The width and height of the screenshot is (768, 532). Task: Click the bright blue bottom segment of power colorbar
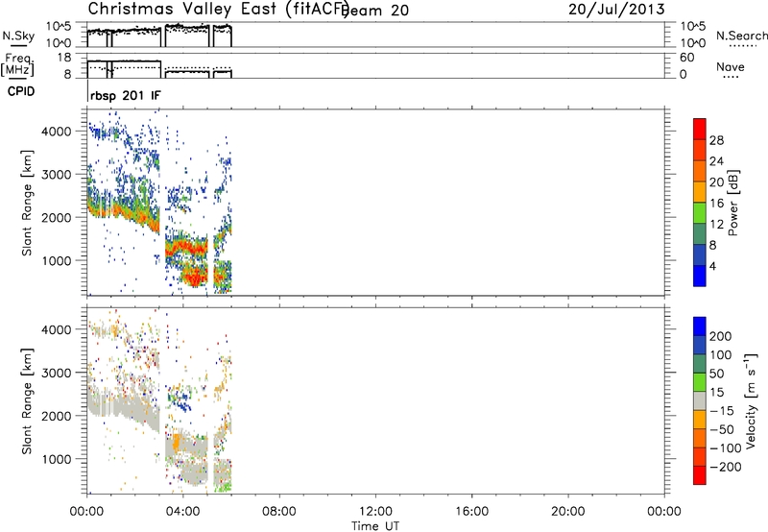(x=700, y=276)
